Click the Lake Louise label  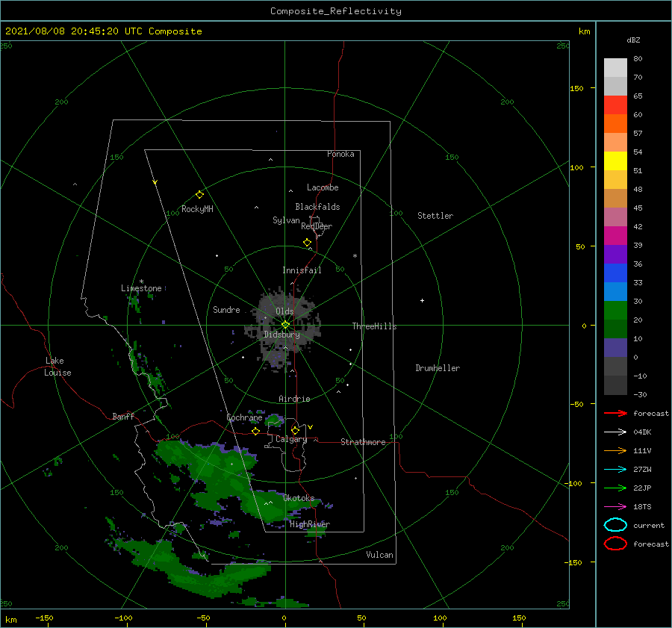point(57,367)
